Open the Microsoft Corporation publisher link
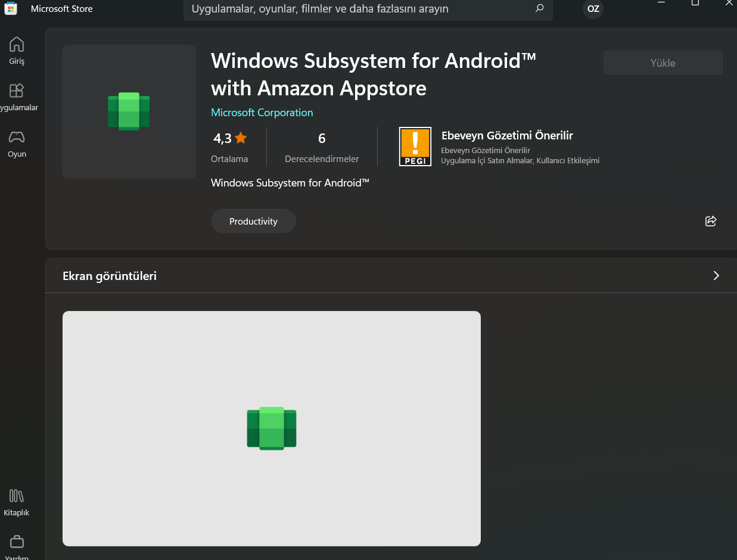737x560 pixels. pos(262,113)
